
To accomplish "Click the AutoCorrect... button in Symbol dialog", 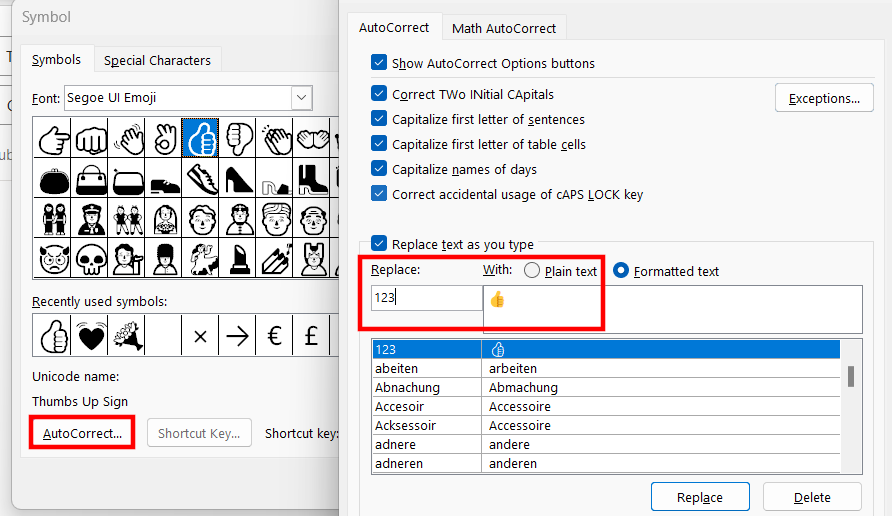I will [x=82, y=433].
